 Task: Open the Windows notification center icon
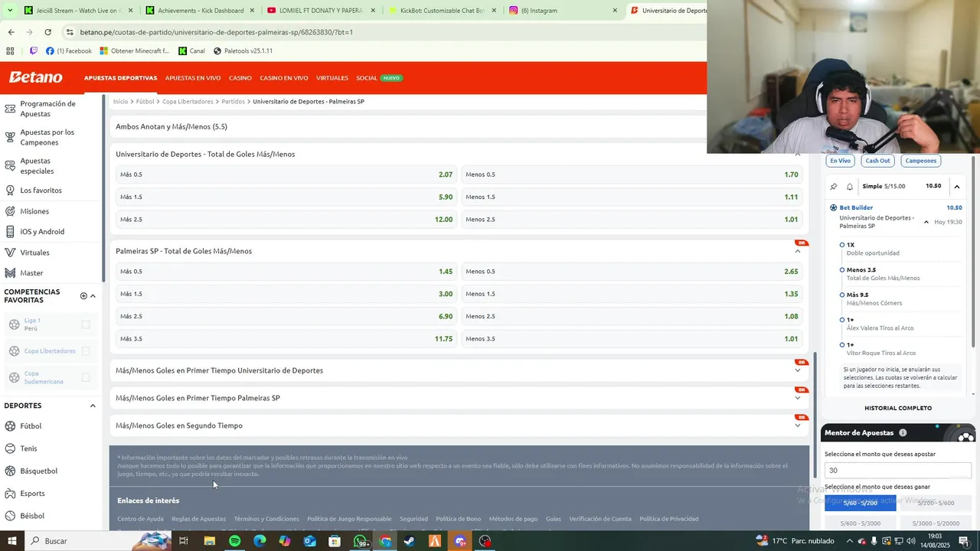[x=964, y=541]
